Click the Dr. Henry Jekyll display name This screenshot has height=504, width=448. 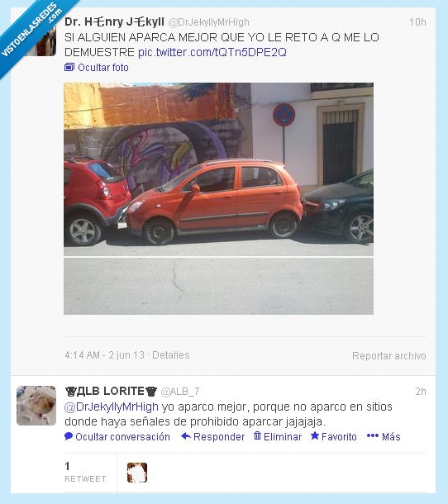tap(114, 21)
